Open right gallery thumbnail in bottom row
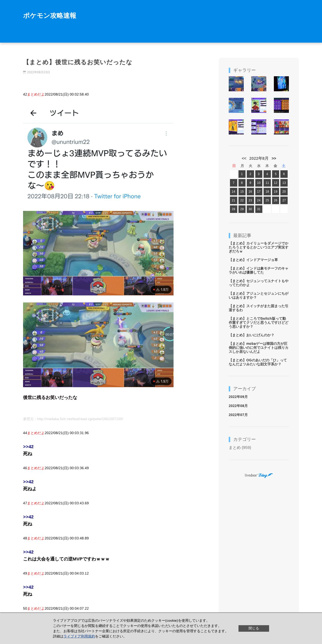 (x=281, y=127)
